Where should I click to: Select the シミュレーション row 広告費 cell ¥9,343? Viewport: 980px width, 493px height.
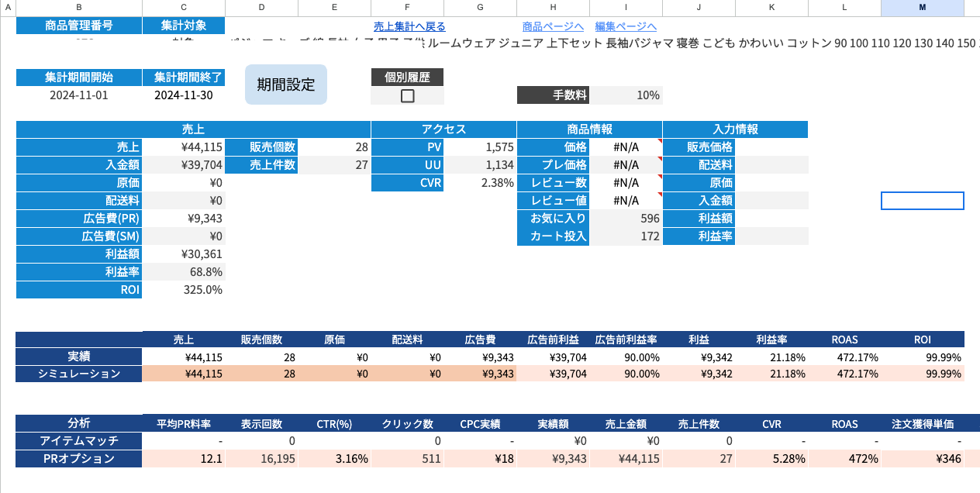[x=481, y=374]
